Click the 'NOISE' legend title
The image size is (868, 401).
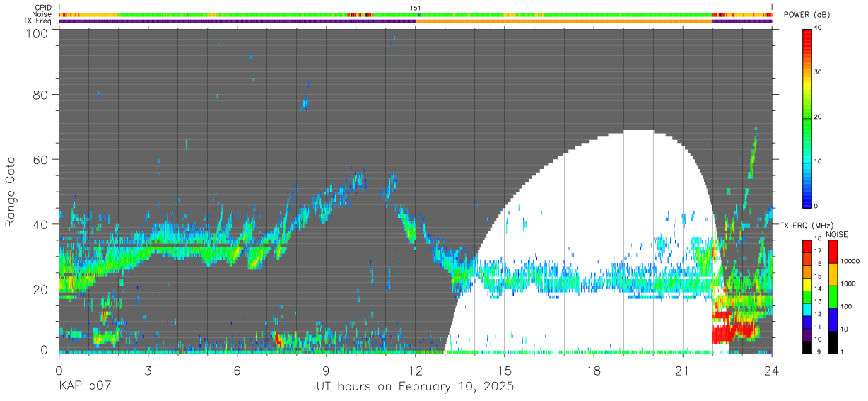pos(838,234)
